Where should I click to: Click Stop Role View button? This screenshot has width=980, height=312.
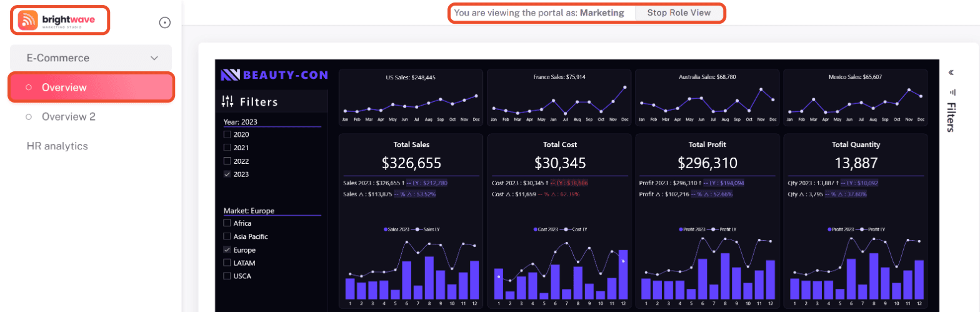click(679, 13)
